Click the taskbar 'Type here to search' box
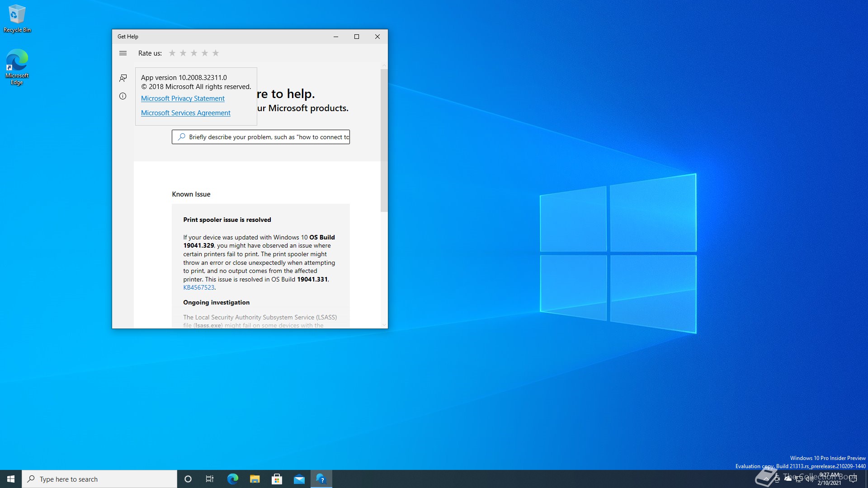Viewport: 868px width, 488px height. click(99, 479)
